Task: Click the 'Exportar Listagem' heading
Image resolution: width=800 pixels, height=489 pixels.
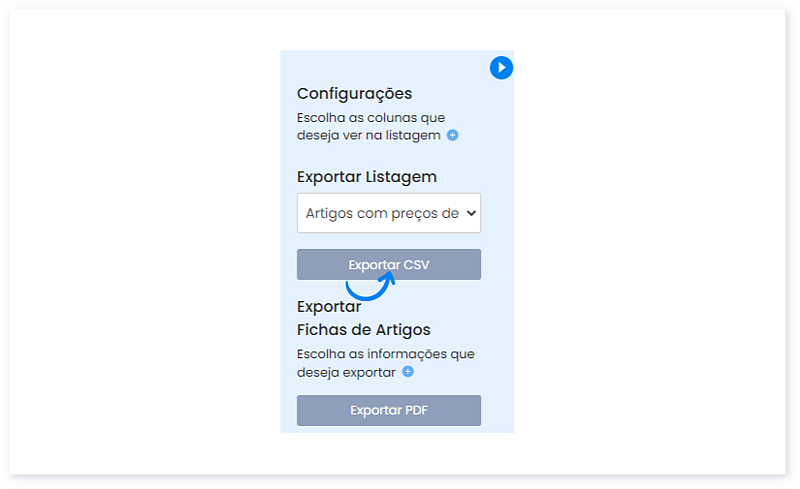Action: pyautogui.click(x=366, y=177)
